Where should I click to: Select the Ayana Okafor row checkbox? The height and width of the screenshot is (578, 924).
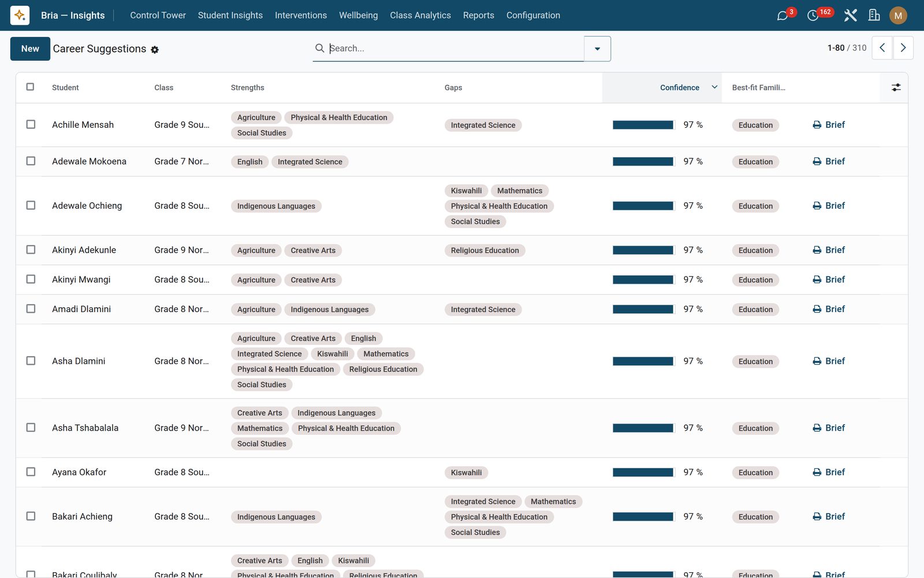click(x=31, y=472)
